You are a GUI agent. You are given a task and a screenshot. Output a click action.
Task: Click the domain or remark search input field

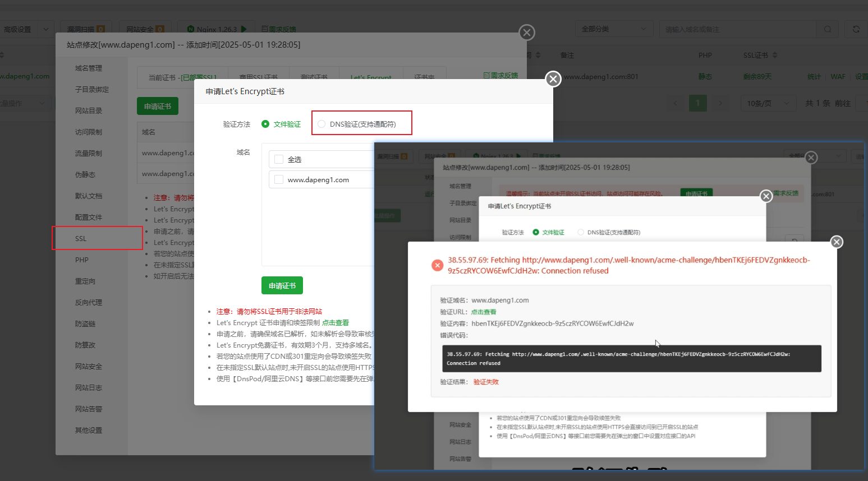click(737, 29)
